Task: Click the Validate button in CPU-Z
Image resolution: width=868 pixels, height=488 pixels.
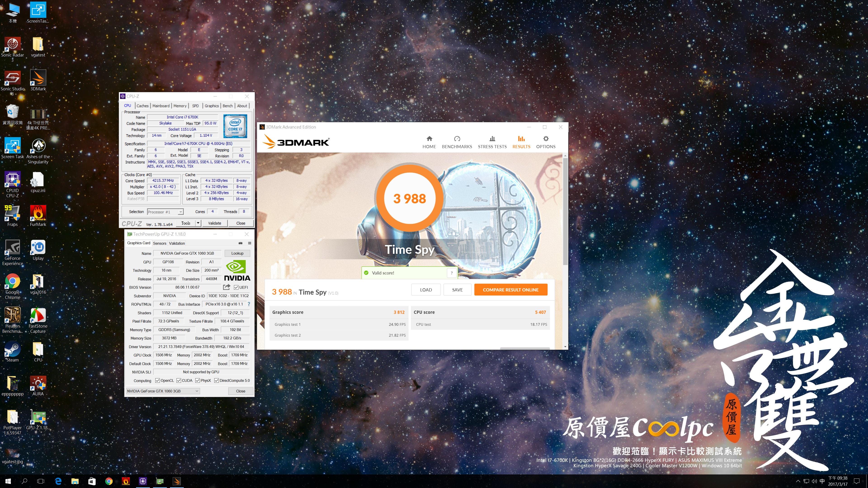Action: click(x=215, y=223)
